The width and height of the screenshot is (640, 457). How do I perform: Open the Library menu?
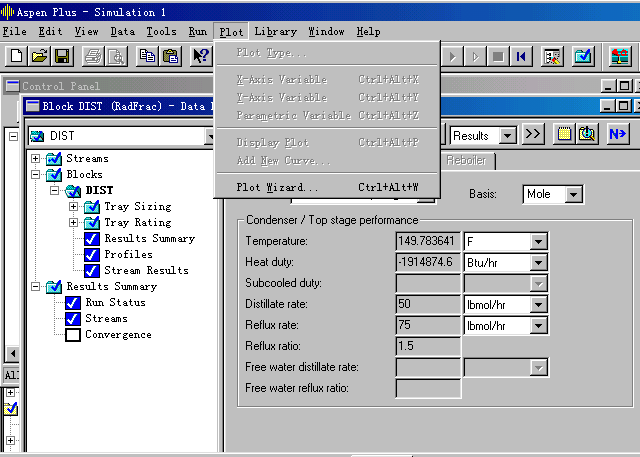(275, 31)
